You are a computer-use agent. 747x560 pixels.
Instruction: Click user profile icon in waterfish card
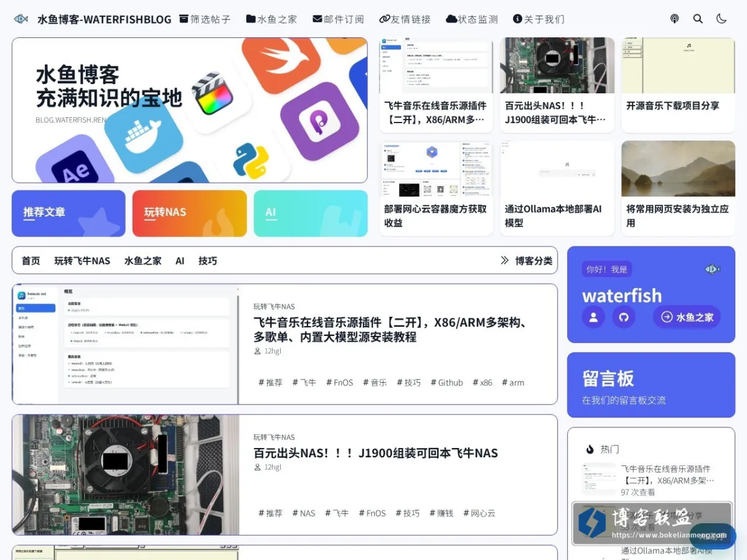point(593,317)
